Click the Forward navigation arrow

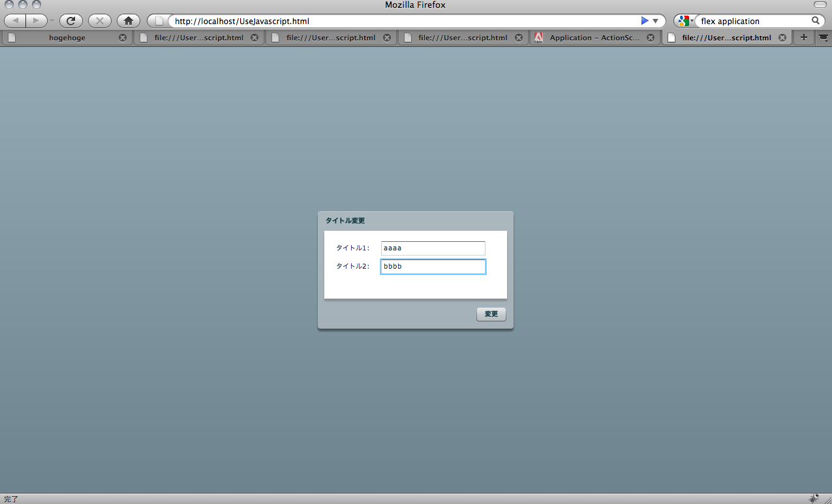tap(37, 21)
